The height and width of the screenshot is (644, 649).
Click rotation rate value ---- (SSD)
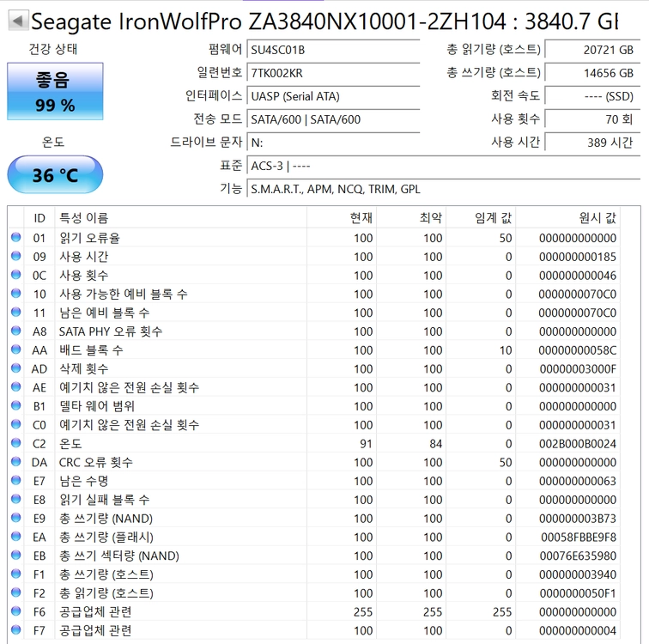[592, 96]
